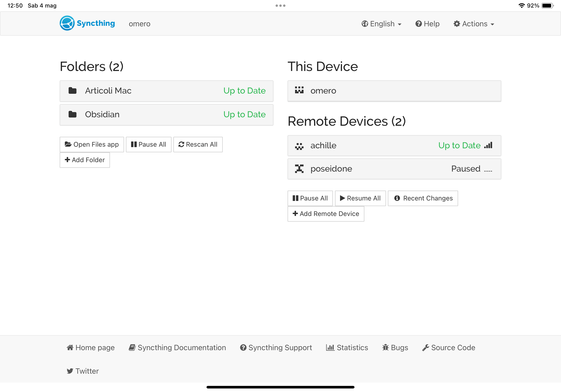Click the achille device identicon
This screenshot has height=392, width=561.
tap(299, 146)
